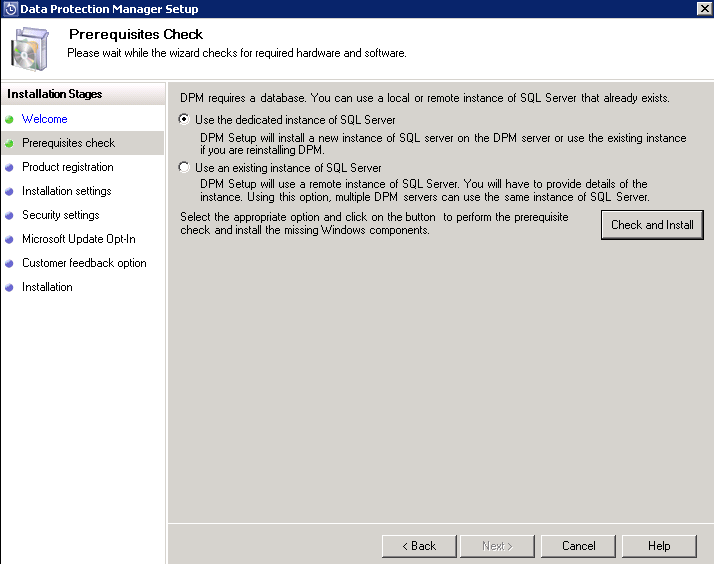Click blue bullet beside Microsoft Update Opt-In

(x=10, y=240)
